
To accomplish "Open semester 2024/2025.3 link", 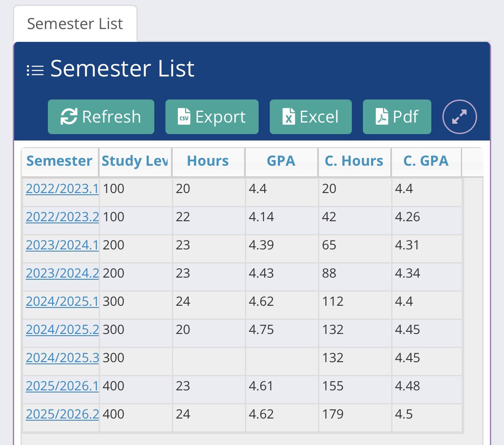I will tap(62, 358).
